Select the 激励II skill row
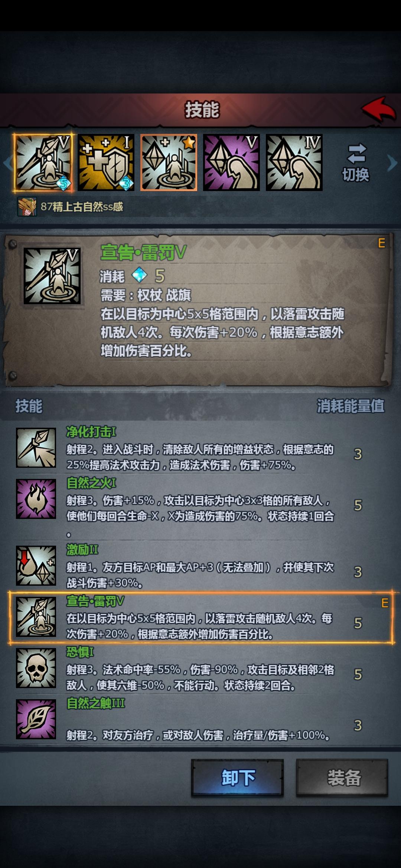Viewport: 401px width, 868px height. pos(200,566)
